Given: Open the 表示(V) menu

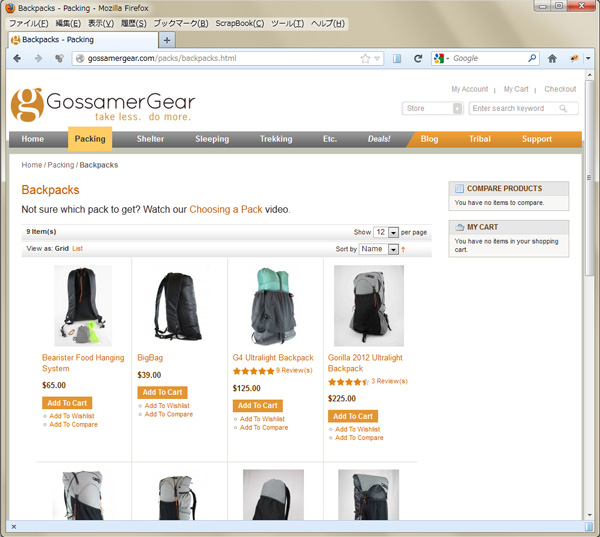Looking at the screenshot, I should click(x=101, y=23).
